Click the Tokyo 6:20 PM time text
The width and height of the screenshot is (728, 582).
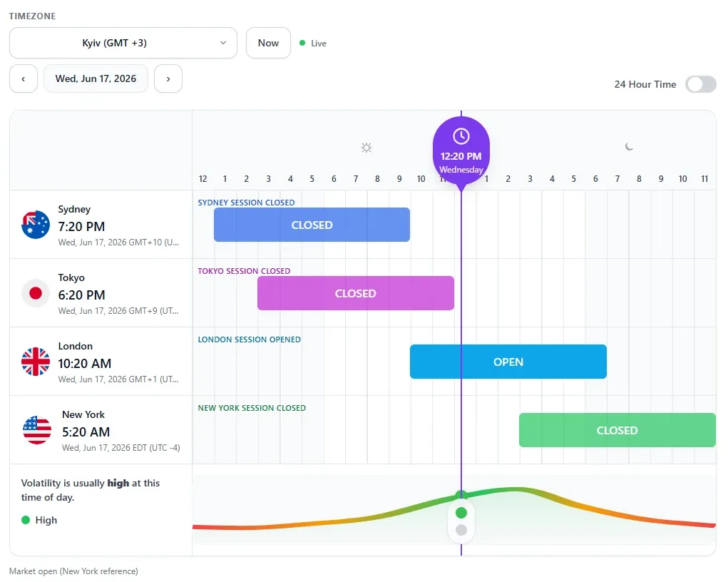[81, 295]
